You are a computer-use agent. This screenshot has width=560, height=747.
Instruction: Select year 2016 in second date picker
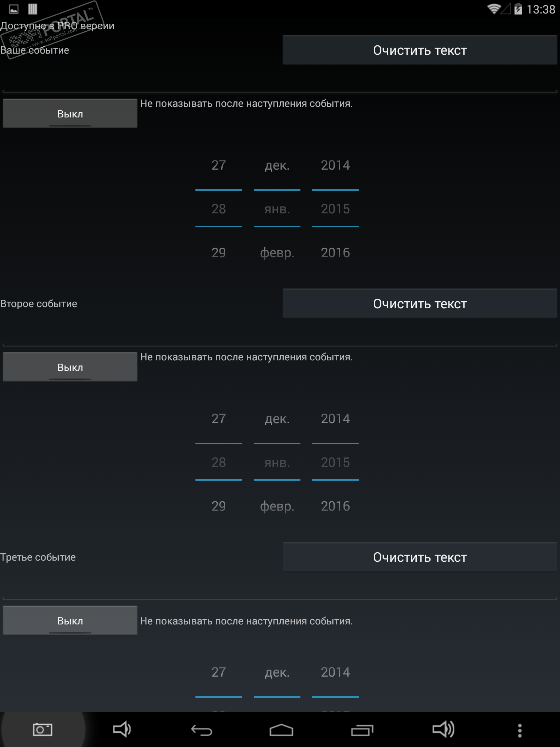tap(335, 506)
